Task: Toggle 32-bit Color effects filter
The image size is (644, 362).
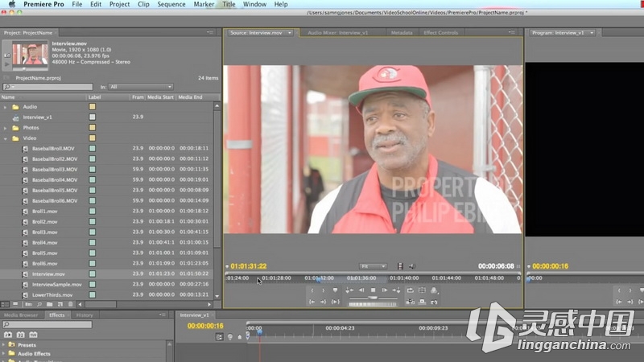Action: tap(21, 335)
